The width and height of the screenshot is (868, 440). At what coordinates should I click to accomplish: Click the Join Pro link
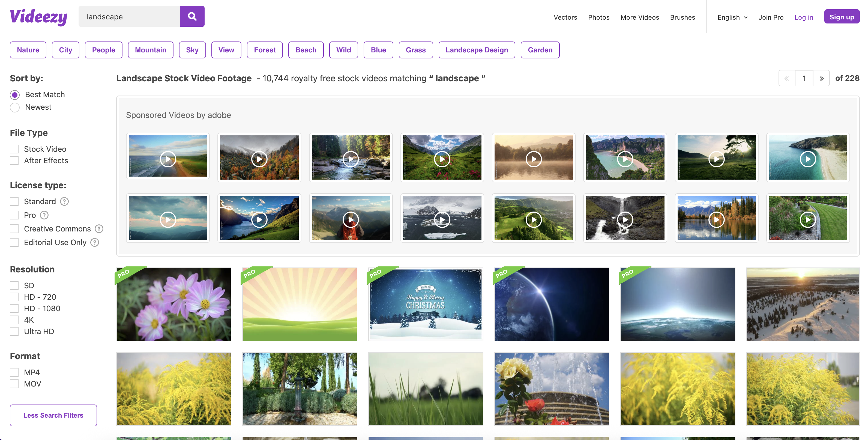[771, 17]
